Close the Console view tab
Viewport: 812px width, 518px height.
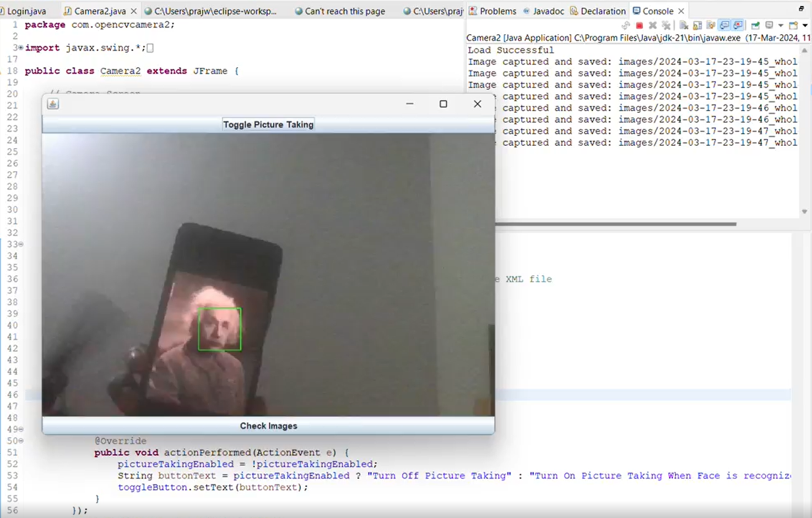pos(681,11)
